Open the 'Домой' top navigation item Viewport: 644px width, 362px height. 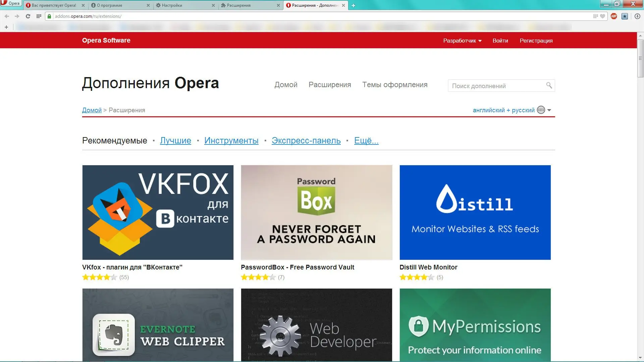pos(286,85)
